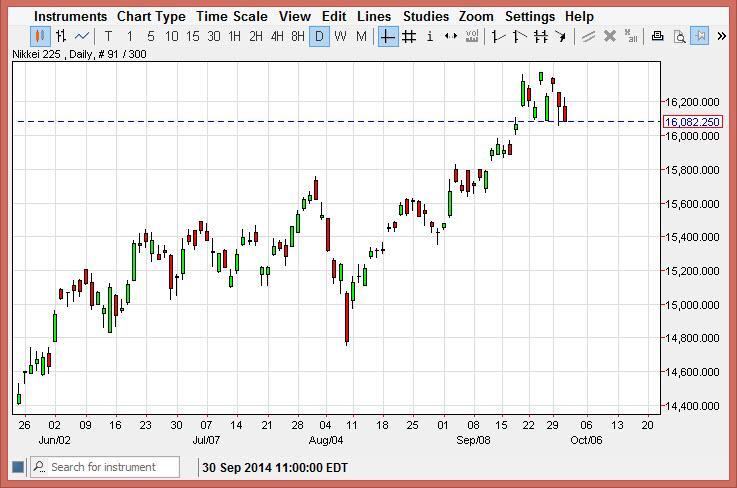Switch to the line chart icon

click(x=82, y=37)
